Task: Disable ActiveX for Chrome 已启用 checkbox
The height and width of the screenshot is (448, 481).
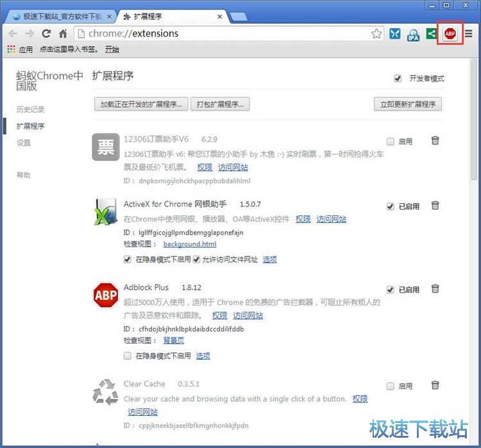Action: (390, 206)
